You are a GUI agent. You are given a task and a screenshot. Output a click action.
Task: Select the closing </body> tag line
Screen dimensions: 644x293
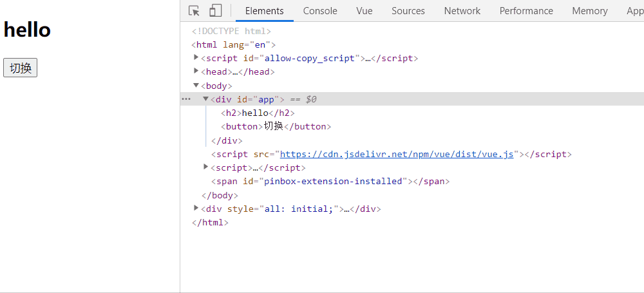(x=220, y=195)
